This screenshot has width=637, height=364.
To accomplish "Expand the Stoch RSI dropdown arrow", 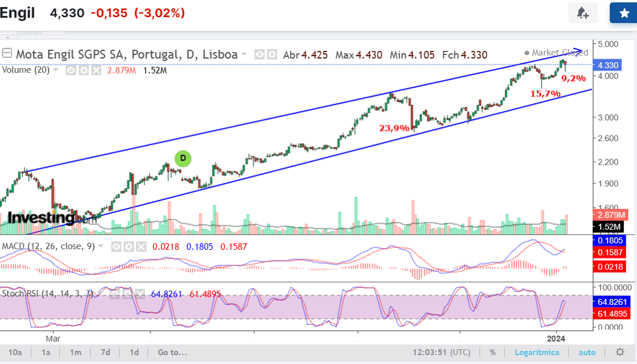I will 99,294.
